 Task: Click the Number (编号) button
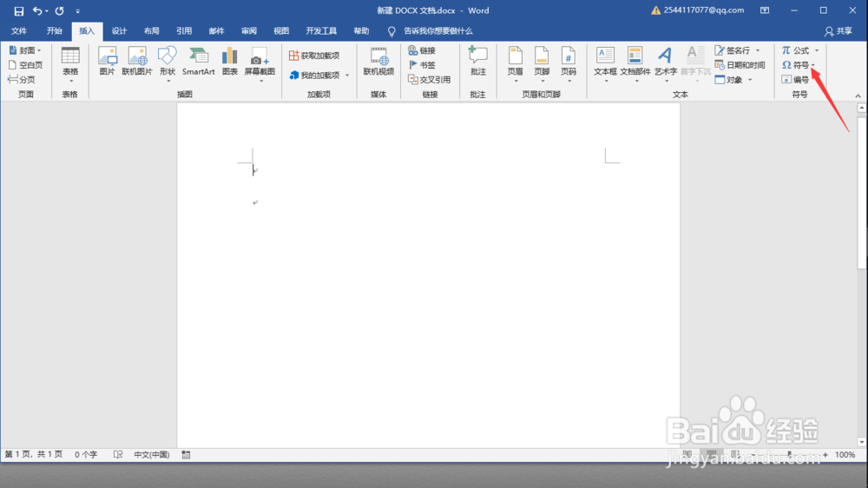click(x=795, y=79)
